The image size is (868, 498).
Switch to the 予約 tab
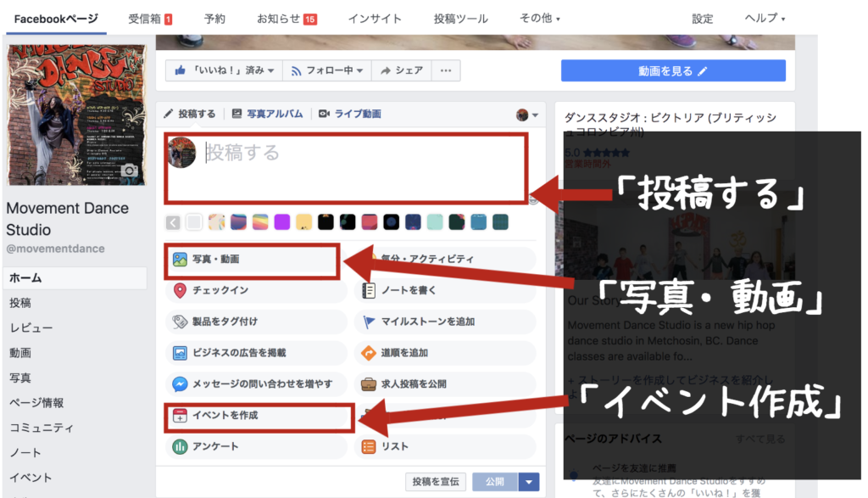[214, 19]
